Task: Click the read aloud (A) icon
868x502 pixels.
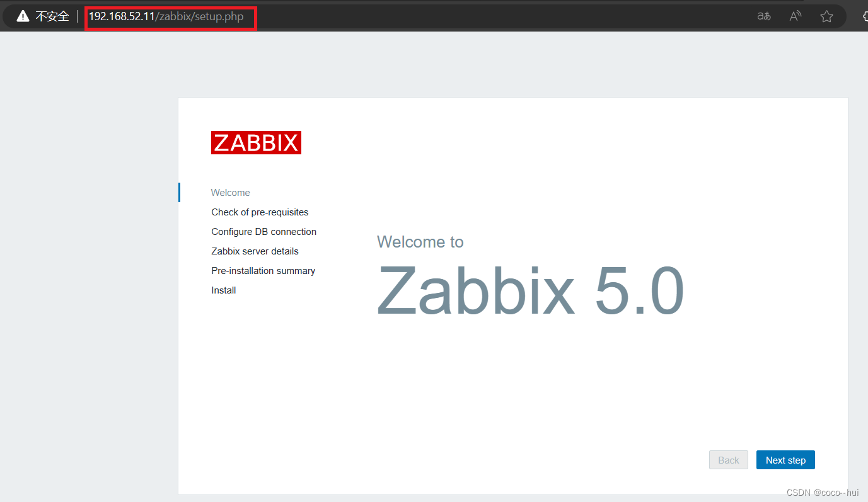Action: coord(795,16)
